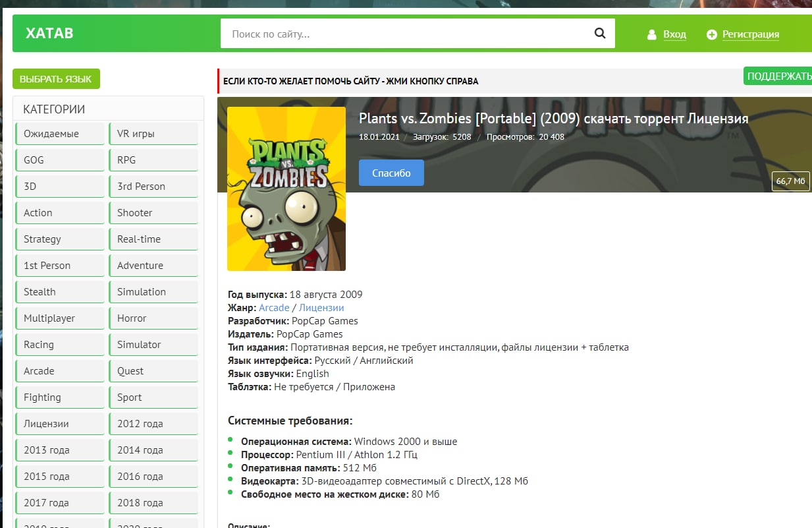
Task: Choose the Simulator category
Action: coord(153,344)
